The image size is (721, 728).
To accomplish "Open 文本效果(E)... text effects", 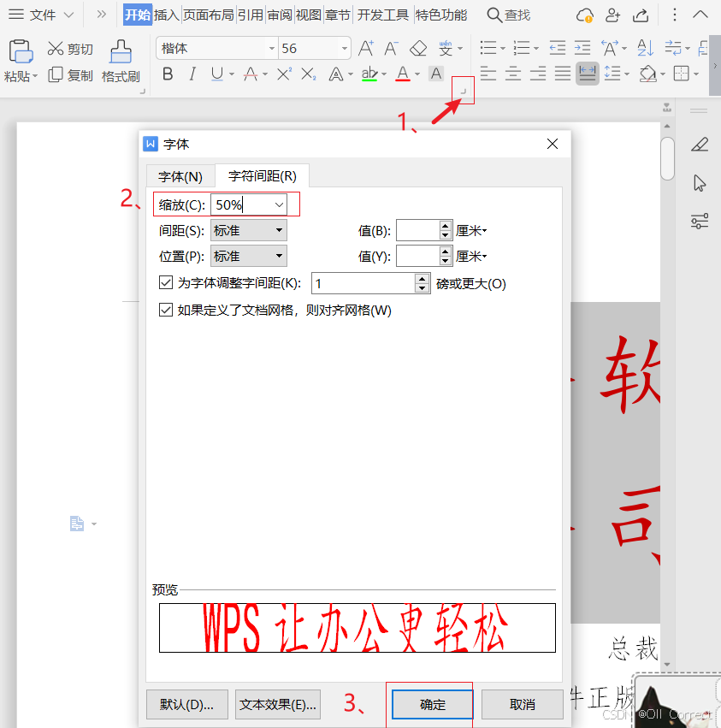I will [278, 704].
